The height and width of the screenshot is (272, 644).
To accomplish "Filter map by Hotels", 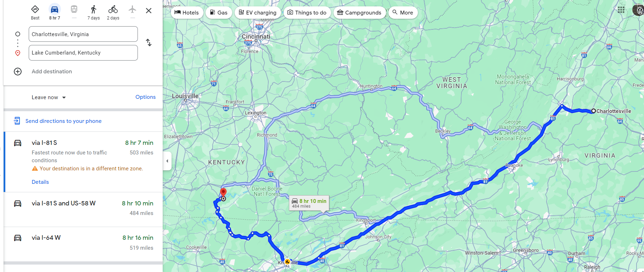I will tap(187, 13).
